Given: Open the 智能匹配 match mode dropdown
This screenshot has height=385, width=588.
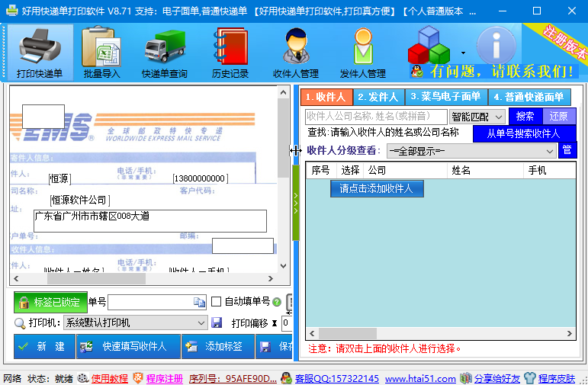Looking at the screenshot, I should (477, 117).
